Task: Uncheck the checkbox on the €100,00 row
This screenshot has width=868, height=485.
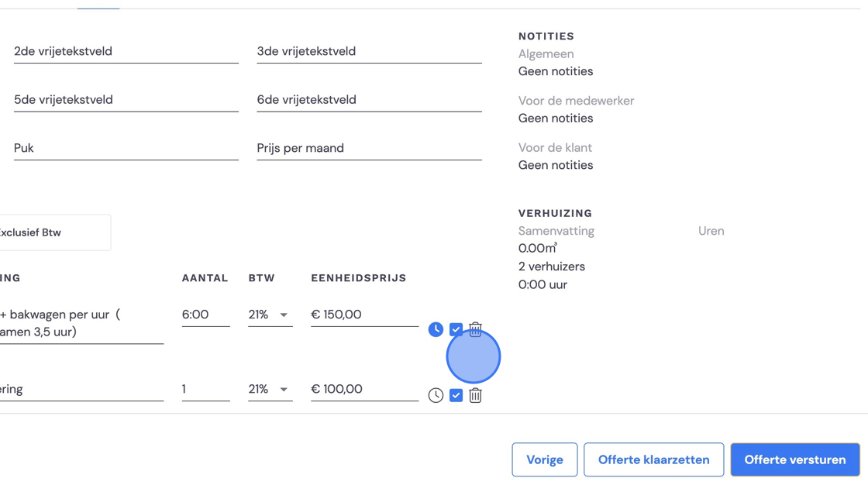Action: (x=456, y=395)
